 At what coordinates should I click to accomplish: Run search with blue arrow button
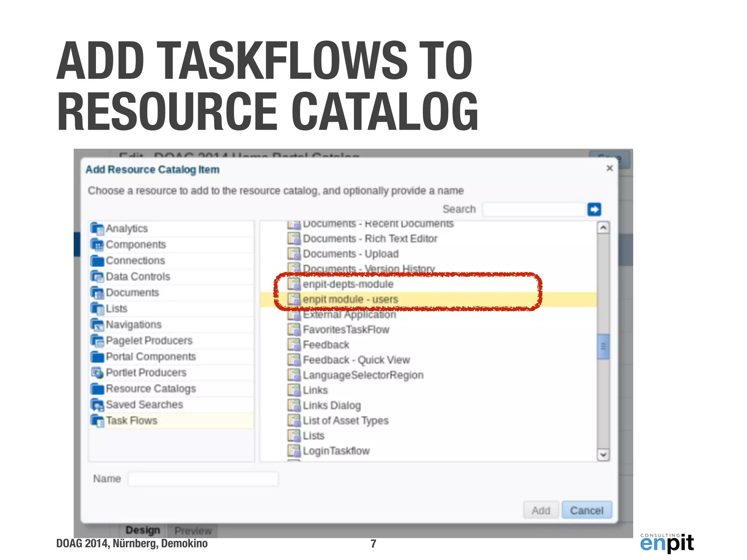point(594,209)
